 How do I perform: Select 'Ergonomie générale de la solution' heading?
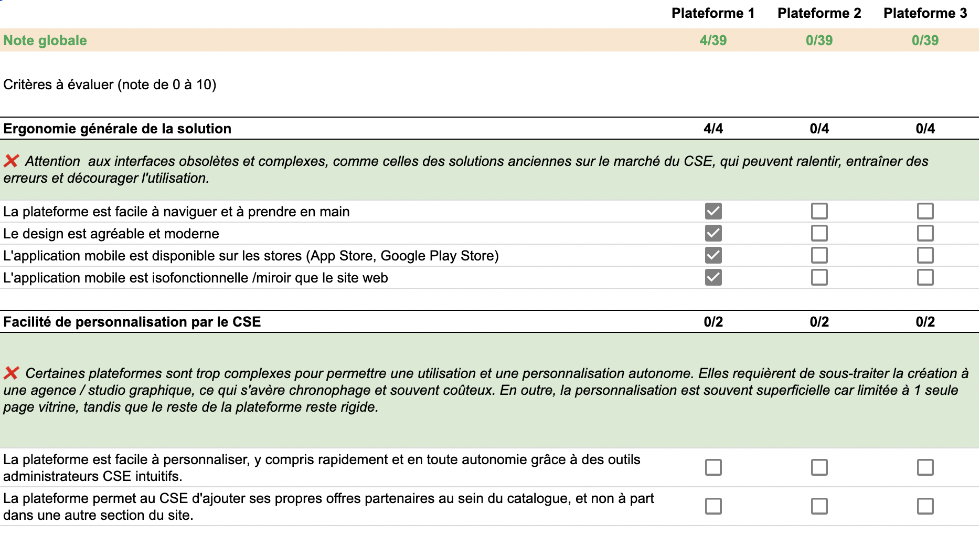[117, 129]
